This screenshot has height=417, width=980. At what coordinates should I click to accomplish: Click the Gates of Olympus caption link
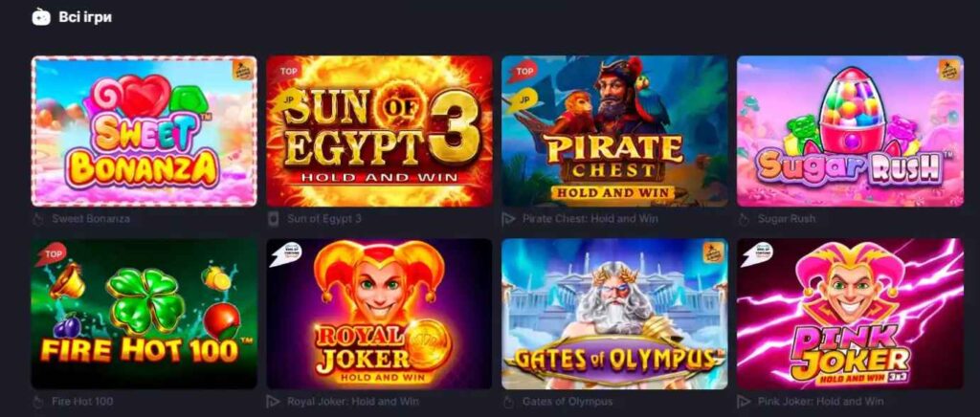click(568, 402)
